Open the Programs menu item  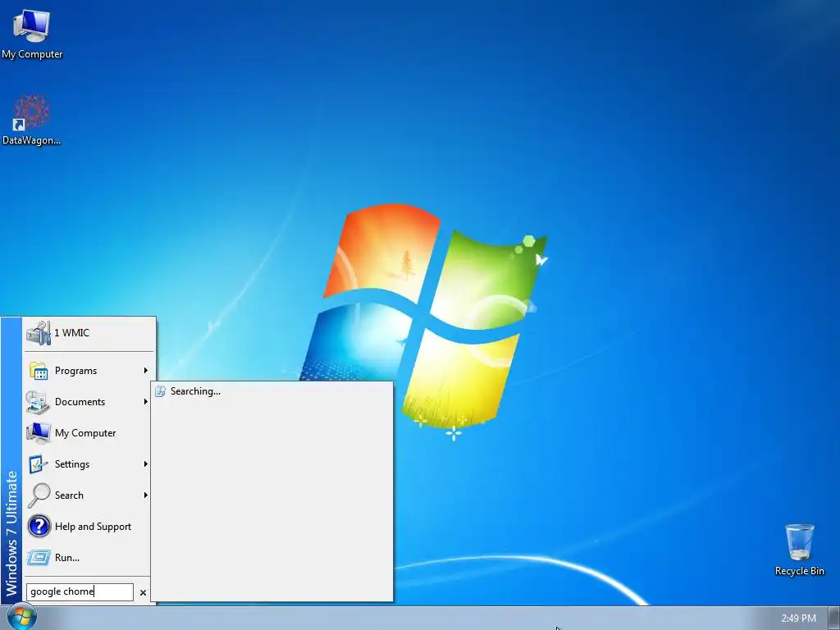click(x=89, y=371)
